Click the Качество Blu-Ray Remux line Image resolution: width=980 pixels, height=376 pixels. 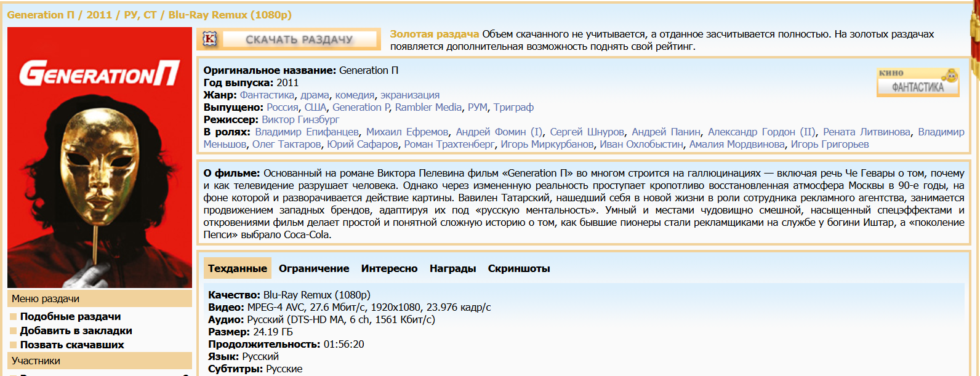point(289,295)
